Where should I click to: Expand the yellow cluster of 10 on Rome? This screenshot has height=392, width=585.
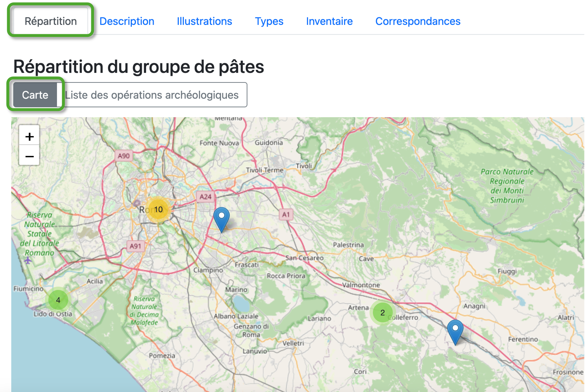point(158,209)
